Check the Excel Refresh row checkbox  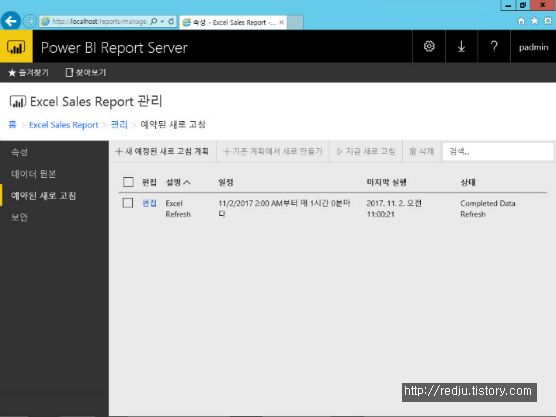(x=128, y=203)
